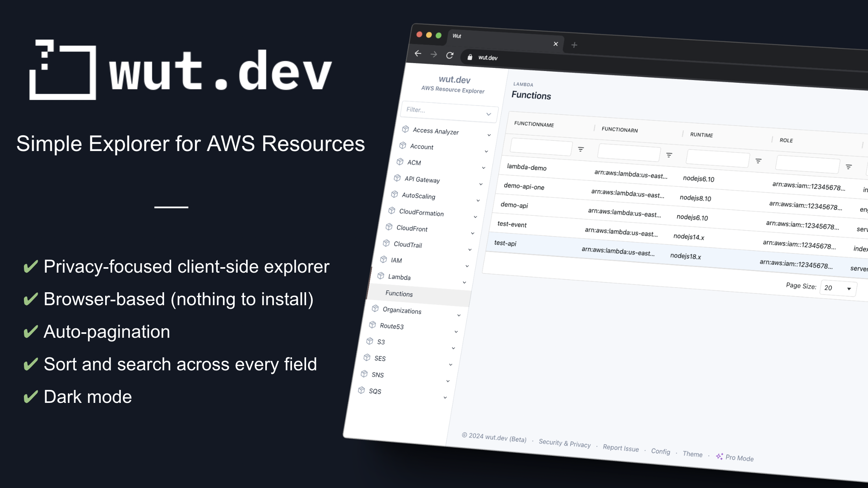
Task: Click the Theme link in the footer
Action: (692, 454)
